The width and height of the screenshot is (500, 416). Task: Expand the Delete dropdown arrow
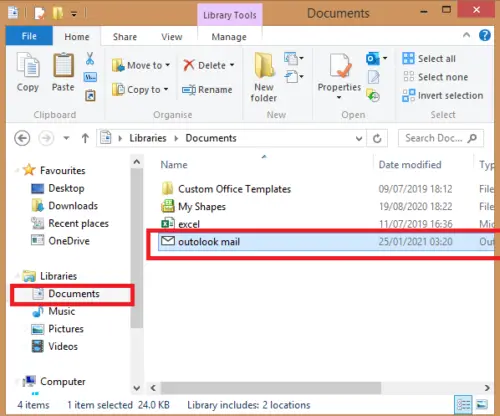click(232, 65)
